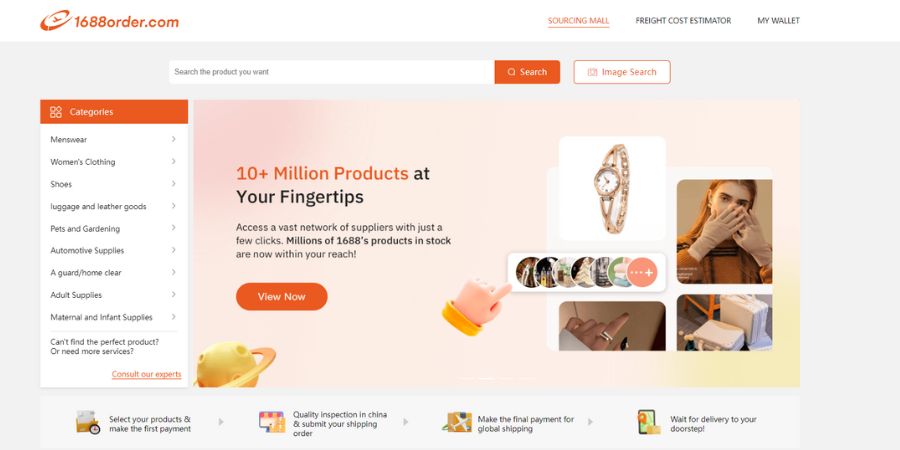Open My Wallet from top navigation
The image size is (900, 450).
[x=778, y=21]
